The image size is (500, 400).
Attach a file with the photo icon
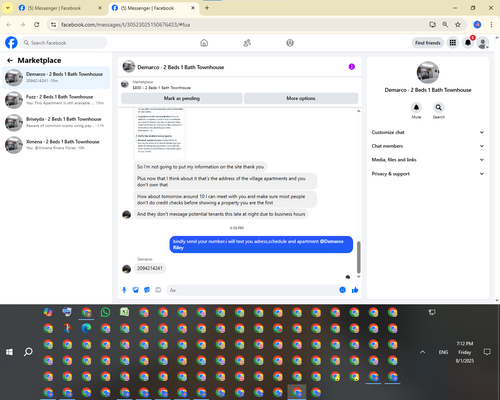click(135, 290)
